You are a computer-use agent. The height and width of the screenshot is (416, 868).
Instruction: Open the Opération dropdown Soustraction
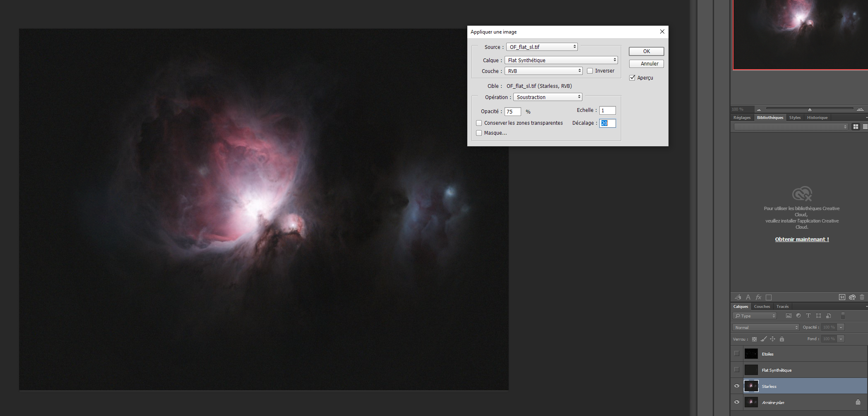click(548, 97)
